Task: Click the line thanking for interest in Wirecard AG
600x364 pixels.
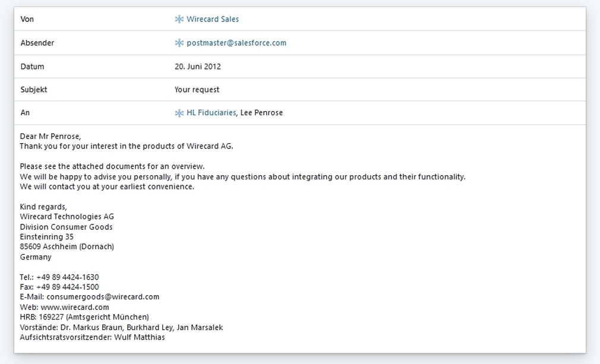Action: pyautogui.click(x=127, y=146)
